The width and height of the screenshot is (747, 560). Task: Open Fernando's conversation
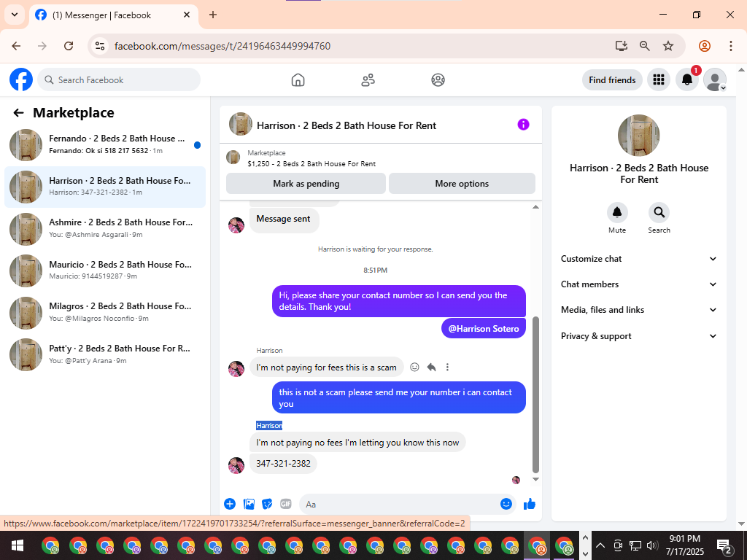tap(105, 144)
